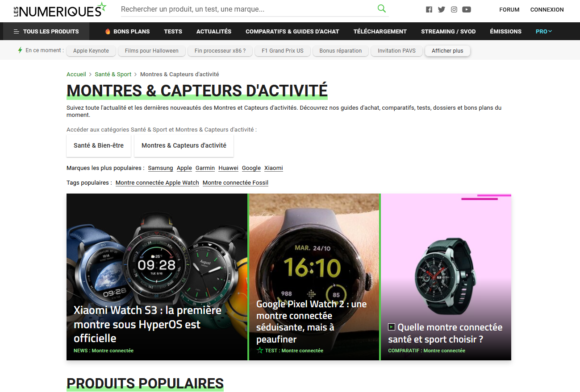Open the Xiaomi Watch S3 article thumbnail
580x392 pixels.
click(x=157, y=276)
